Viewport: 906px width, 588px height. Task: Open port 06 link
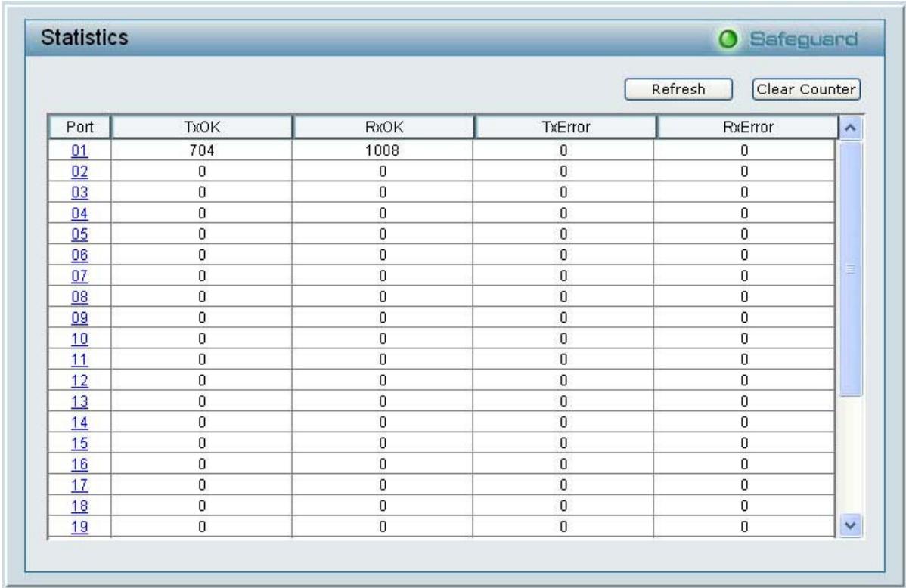coord(79,255)
